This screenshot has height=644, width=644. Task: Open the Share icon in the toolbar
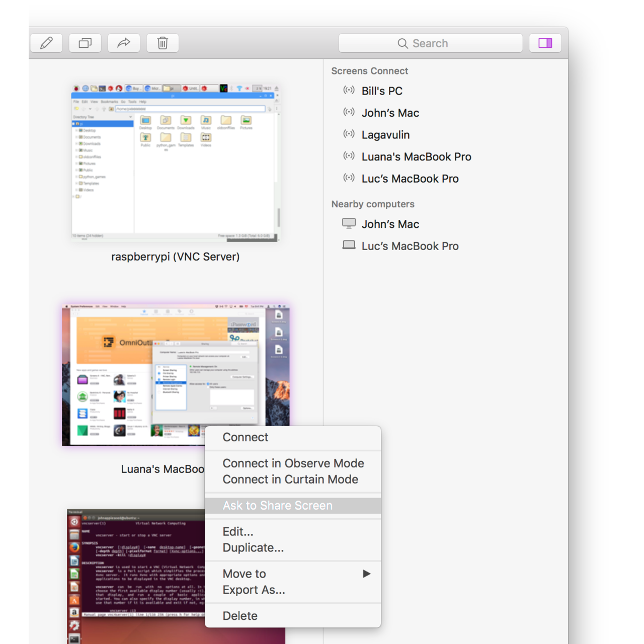click(x=123, y=43)
